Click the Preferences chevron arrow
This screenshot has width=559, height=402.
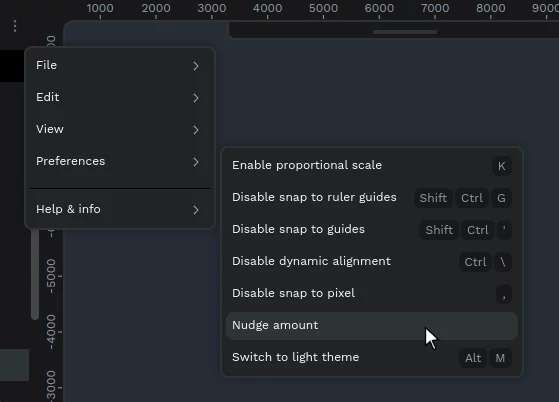[196, 162]
